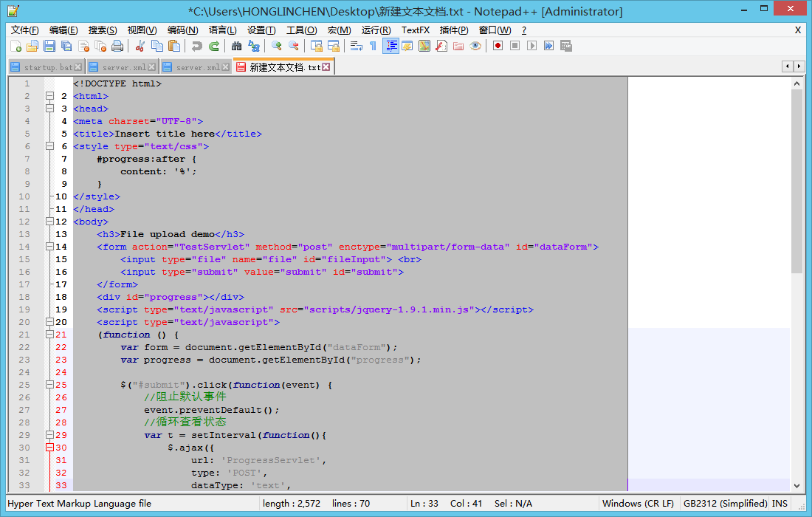Collapse the click handler fold on line 25

pyautogui.click(x=49, y=384)
